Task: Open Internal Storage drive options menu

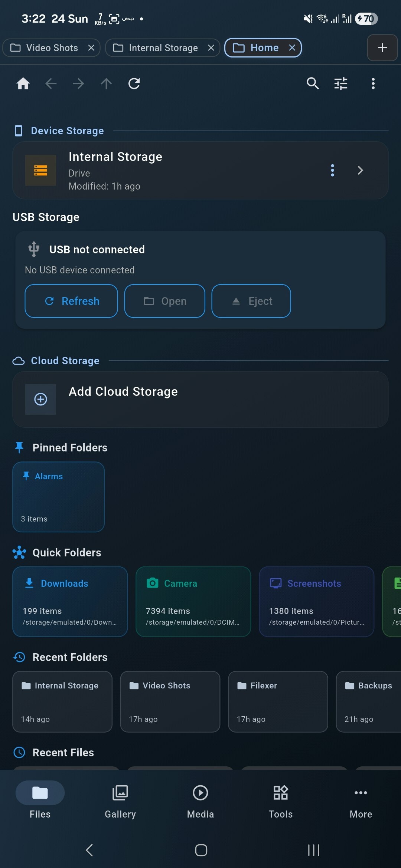Action: [332, 170]
